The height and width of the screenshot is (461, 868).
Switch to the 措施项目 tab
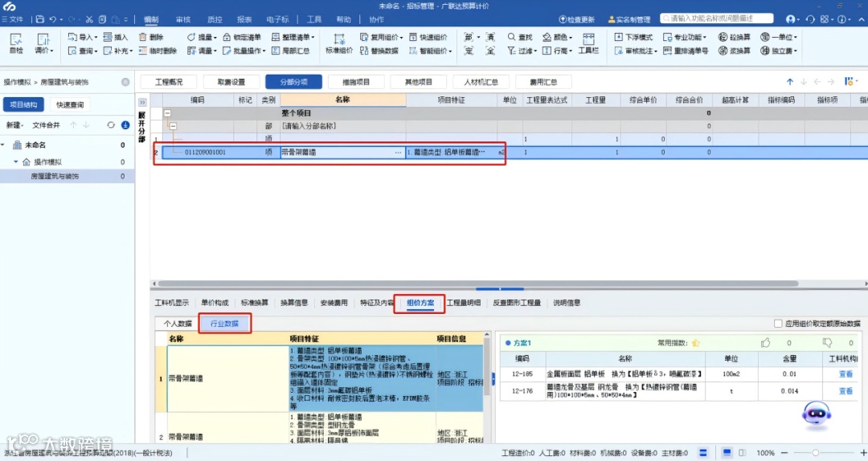point(356,82)
